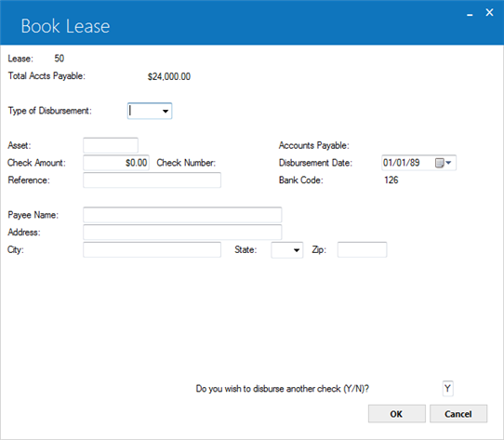Open the Disbursement Date calendar picker
Screen dimensions: 504x440
444,163
